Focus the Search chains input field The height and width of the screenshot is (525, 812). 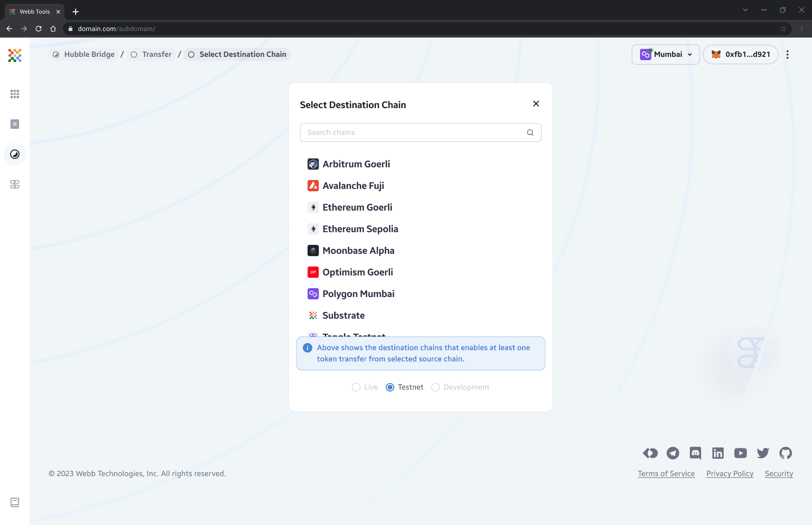point(421,133)
